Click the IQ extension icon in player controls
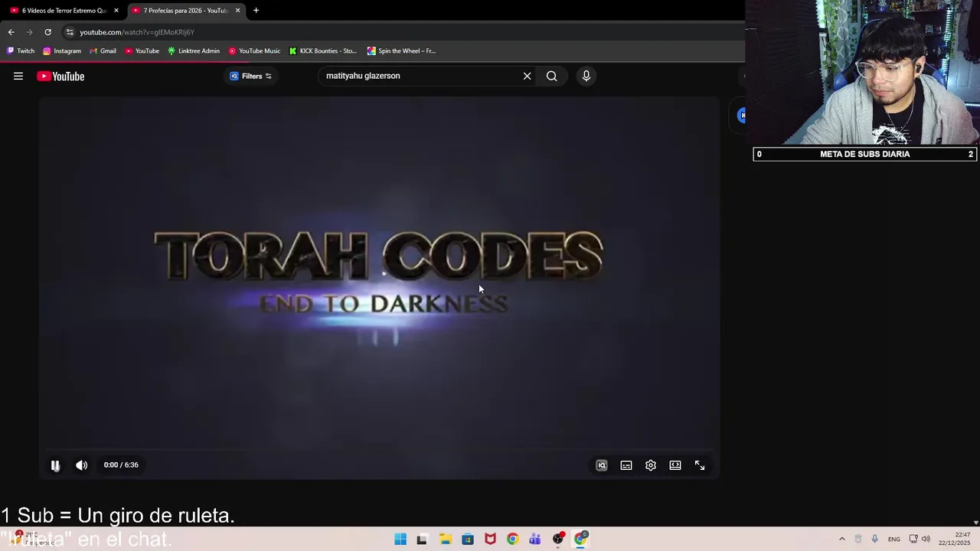This screenshot has width=980, height=551. click(x=602, y=465)
